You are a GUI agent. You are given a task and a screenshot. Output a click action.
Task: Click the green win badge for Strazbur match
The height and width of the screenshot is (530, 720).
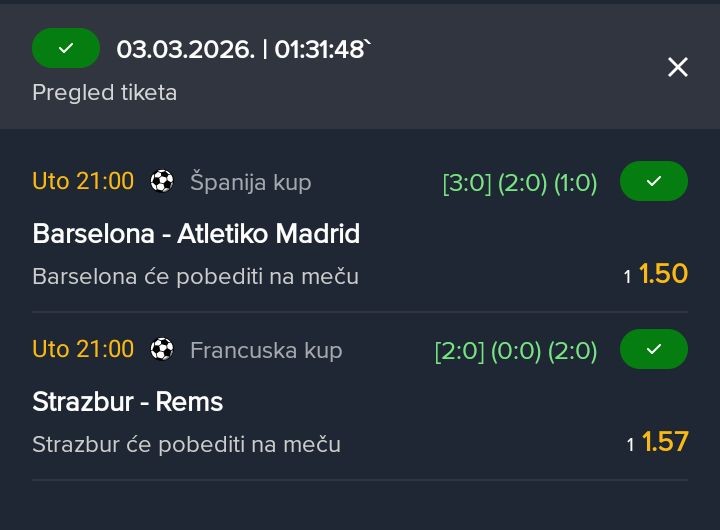coord(654,349)
